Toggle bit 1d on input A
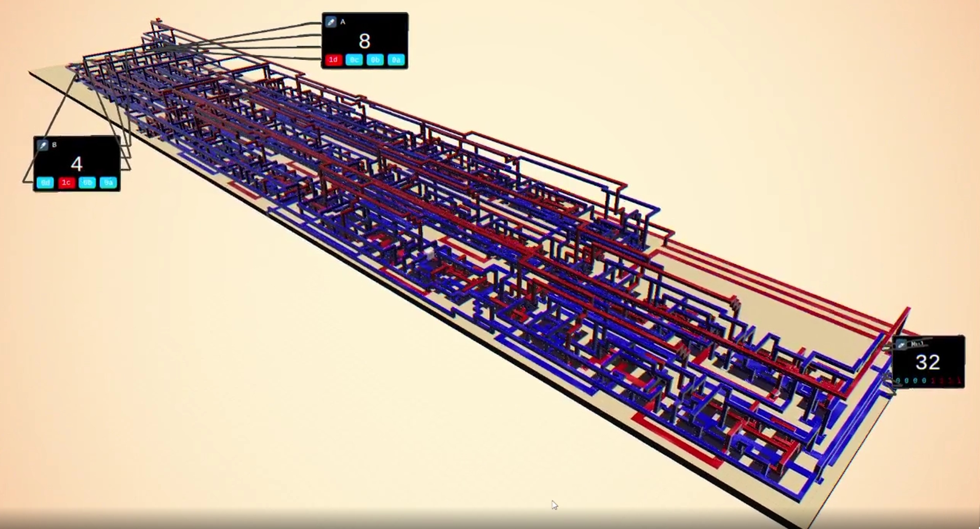 click(333, 60)
